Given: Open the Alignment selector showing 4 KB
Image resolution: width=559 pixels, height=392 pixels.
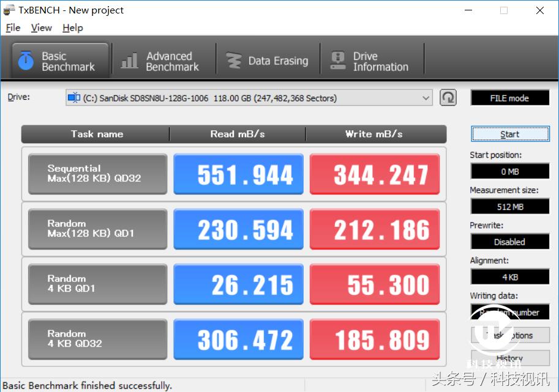Looking at the screenshot, I should (510, 276).
